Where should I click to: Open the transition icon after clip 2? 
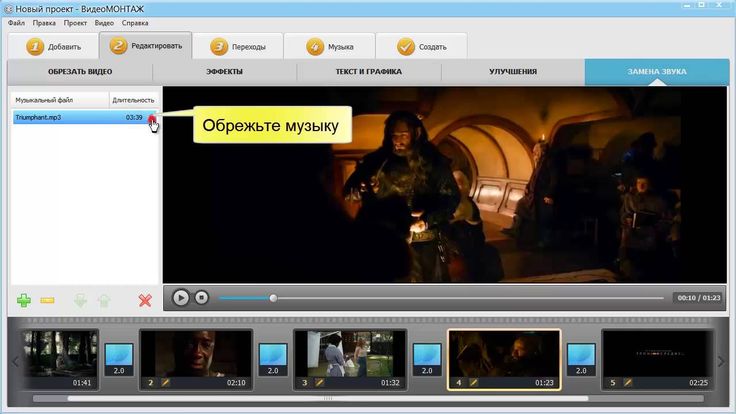coord(273,360)
